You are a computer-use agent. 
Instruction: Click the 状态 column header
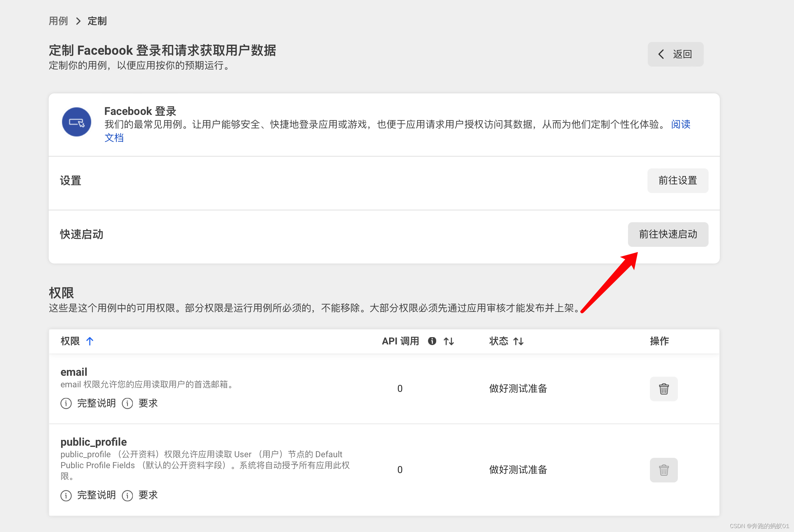(498, 341)
